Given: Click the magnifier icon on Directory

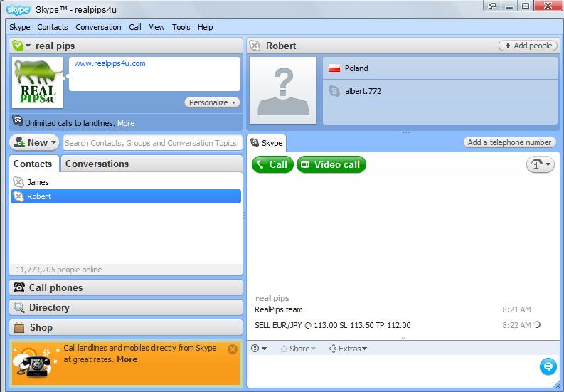Looking at the screenshot, I should pyautogui.click(x=19, y=307).
